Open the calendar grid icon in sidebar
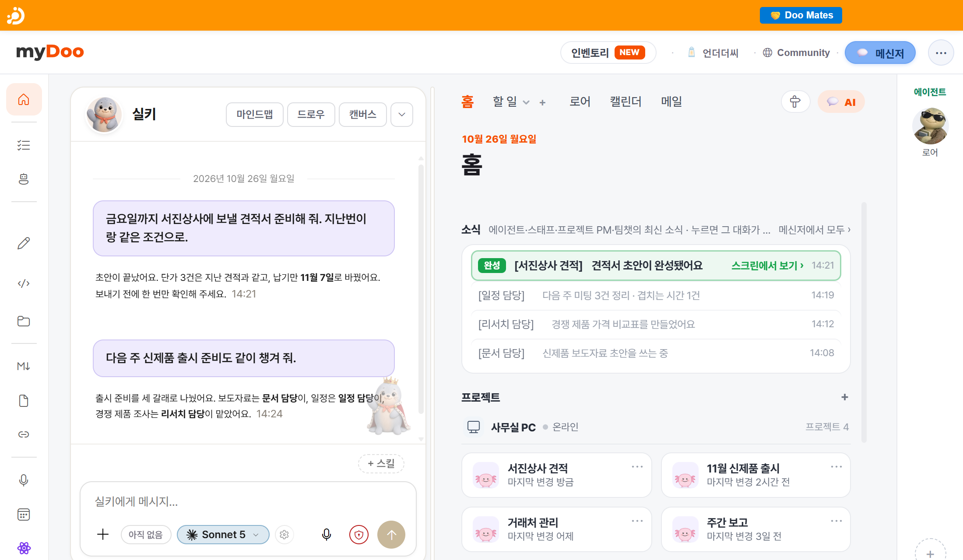 (x=24, y=514)
